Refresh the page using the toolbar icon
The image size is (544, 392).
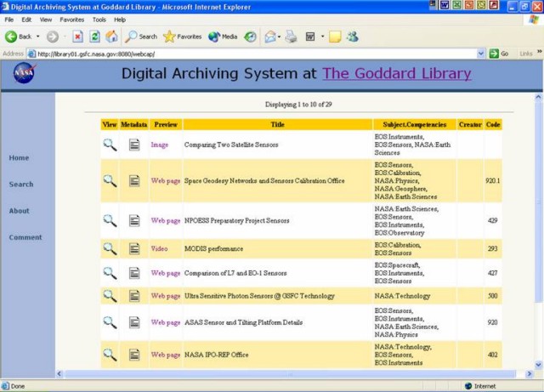(x=94, y=37)
